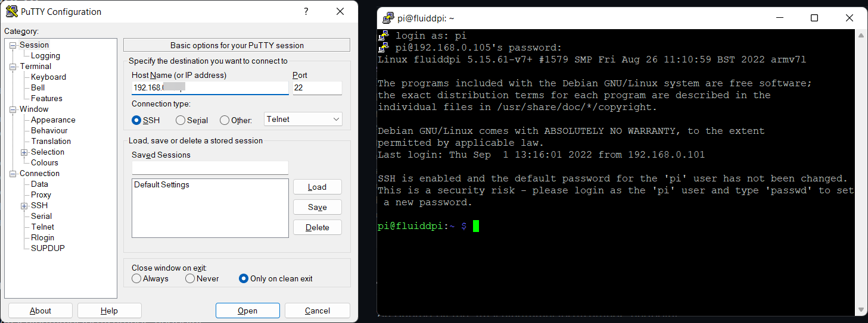Viewport: 868px width, 323px height.
Task: Close the pi@fluiddpi terminal window
Action: tap(850, 18)
